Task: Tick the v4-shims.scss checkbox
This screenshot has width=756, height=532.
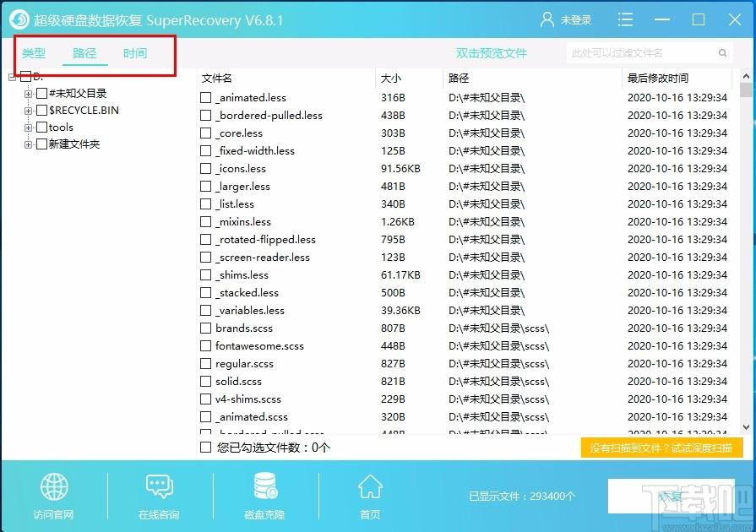Action: (x=206, y=399)
